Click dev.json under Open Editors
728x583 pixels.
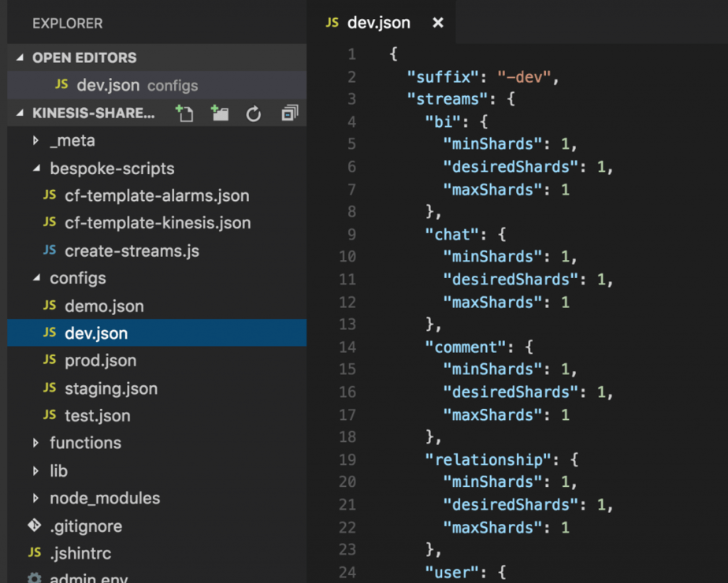point(110,85)
